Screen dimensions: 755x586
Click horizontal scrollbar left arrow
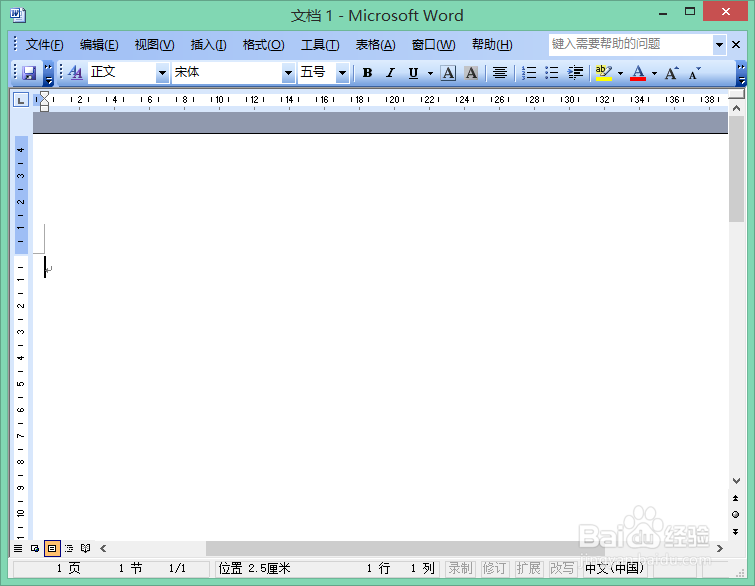click(x=103, y=548)
